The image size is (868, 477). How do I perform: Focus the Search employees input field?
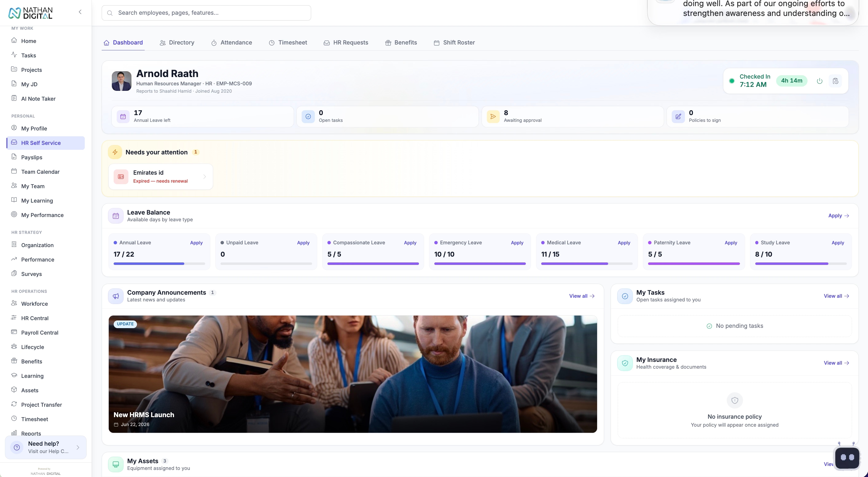(x=206, y=13)
